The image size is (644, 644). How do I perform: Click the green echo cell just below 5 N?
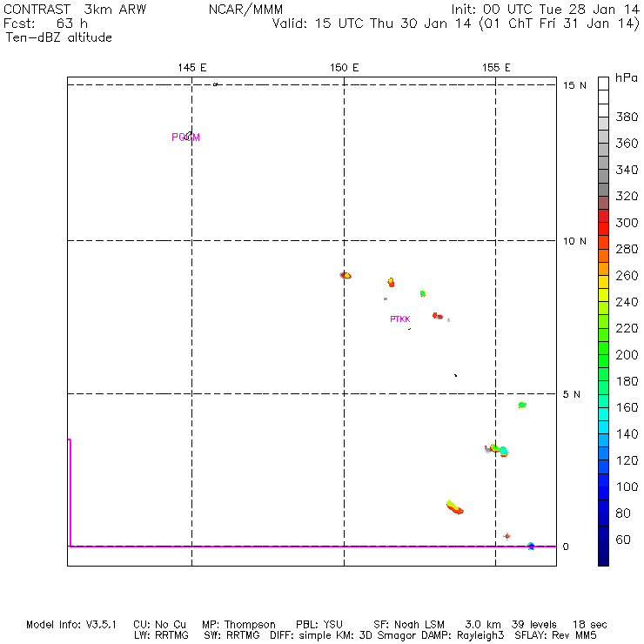pos(522,405)
